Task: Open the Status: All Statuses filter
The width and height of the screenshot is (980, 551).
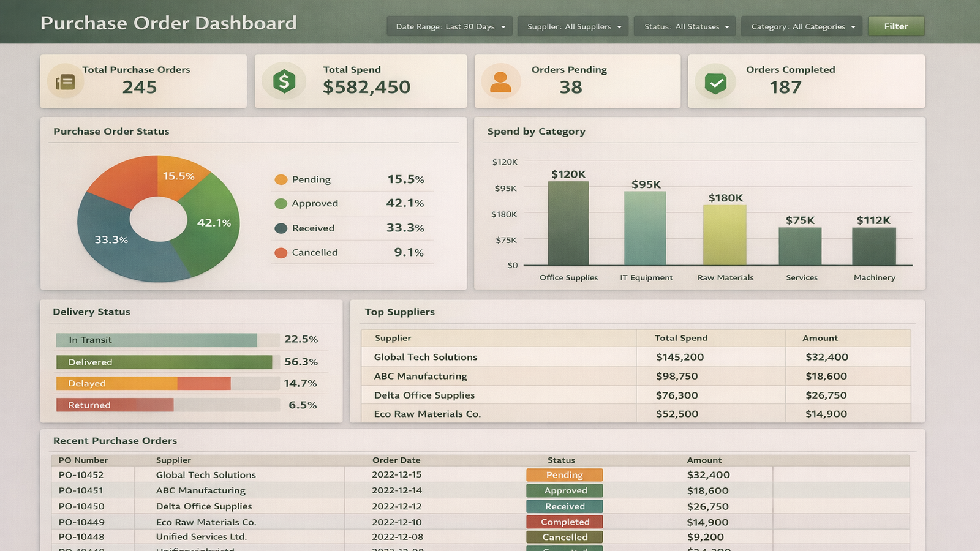Action: (x=684, y=26)
